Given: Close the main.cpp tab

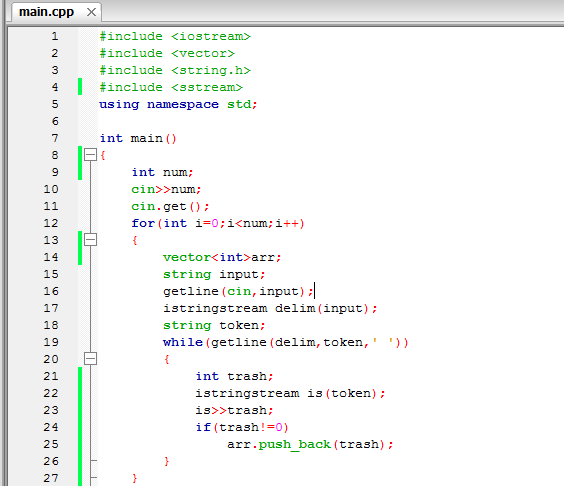Looking at the screenshot, I should [x=91, y=12].
